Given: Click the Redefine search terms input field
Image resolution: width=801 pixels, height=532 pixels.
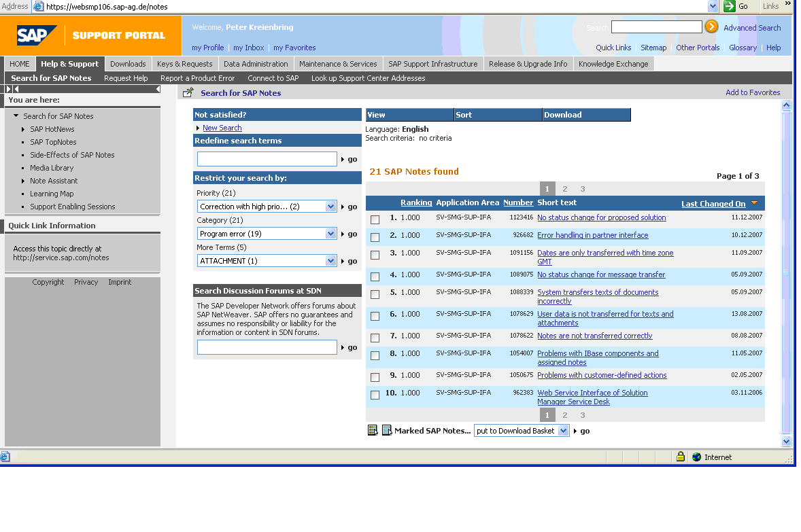Looking at the screenshot, I should point(267,159).
